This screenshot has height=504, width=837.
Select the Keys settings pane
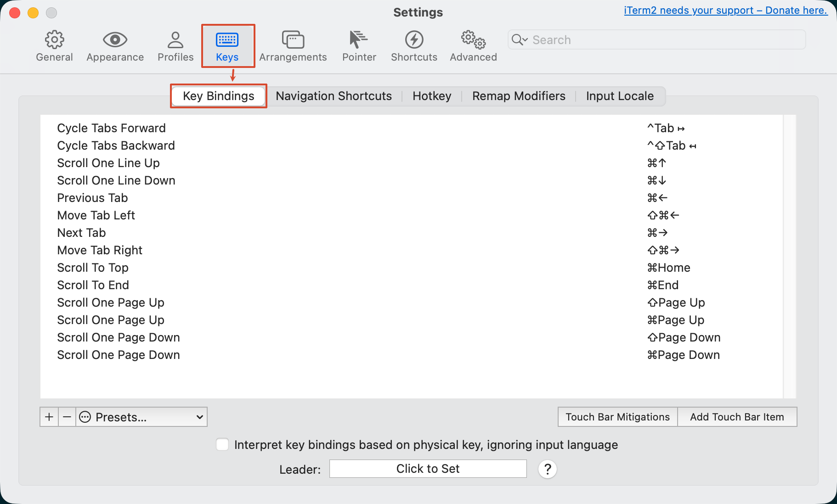tap(227, 46)
